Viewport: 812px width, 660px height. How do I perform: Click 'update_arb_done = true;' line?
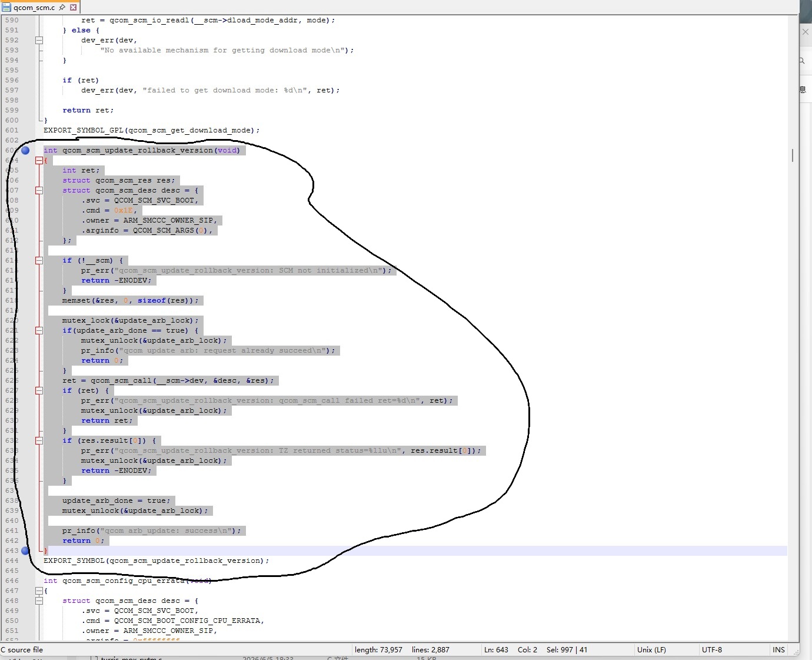click(x=116, y=500)
